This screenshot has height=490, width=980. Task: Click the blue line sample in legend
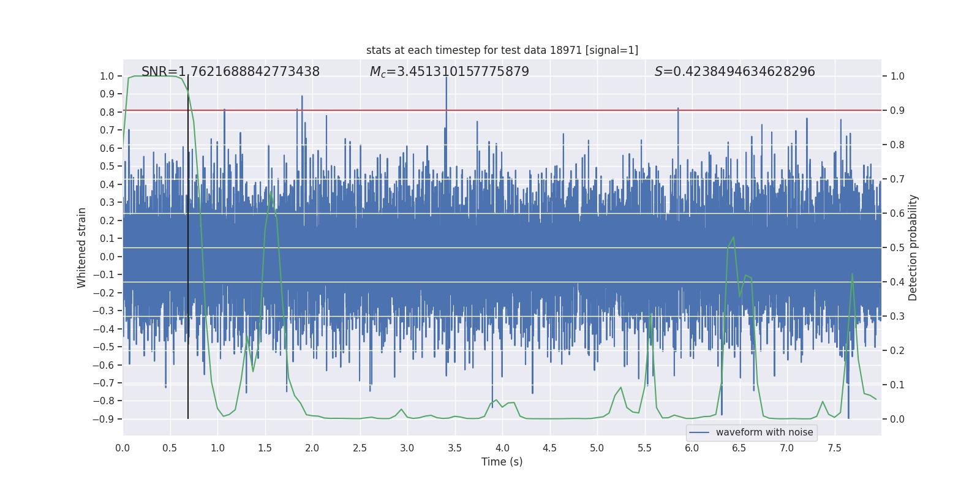point(699,432)
